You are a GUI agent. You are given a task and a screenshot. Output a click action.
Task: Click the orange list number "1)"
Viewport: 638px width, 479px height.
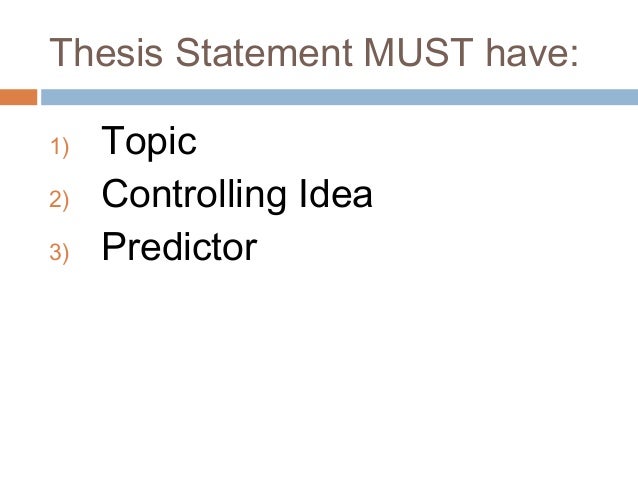59,147
